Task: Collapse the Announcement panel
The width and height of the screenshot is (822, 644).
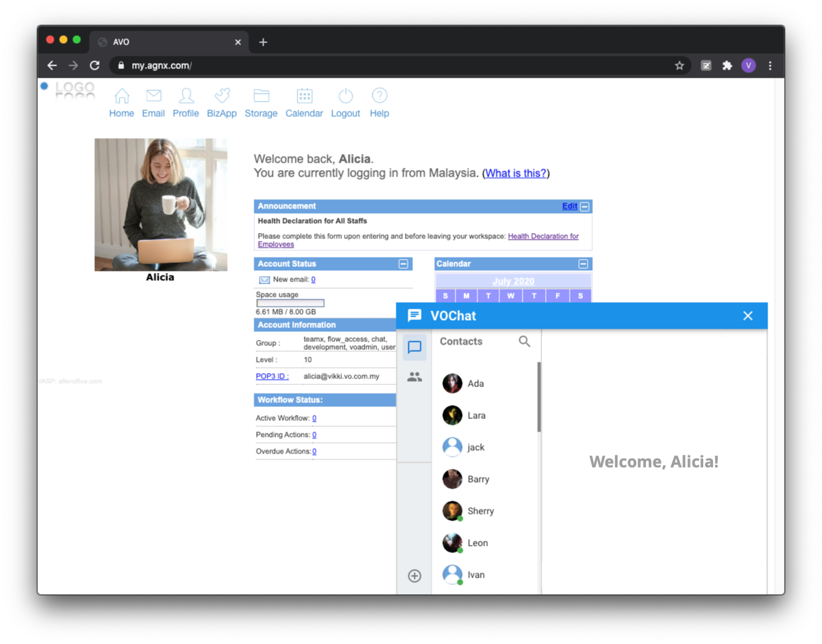Action: (584, 206)
